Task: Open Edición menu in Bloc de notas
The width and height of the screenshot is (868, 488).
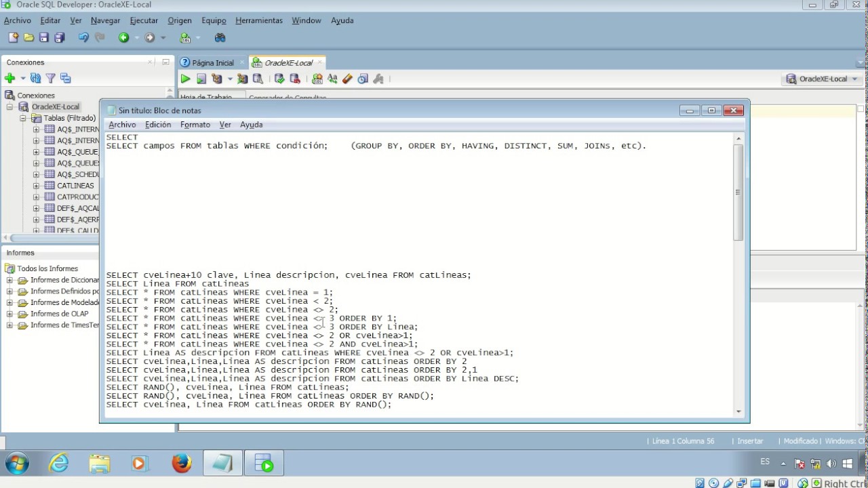Action: click(x=158, y=125)
